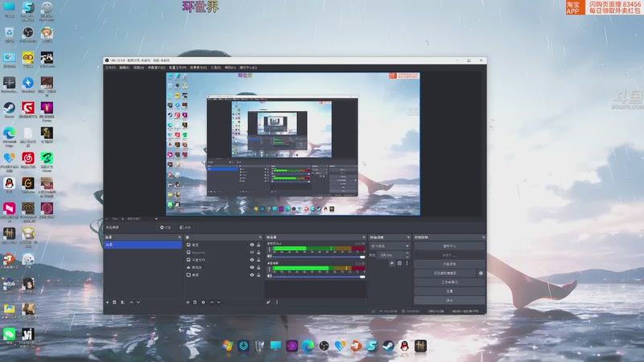The height and width of the screenshot is (362, 644).
Task: Click OBS icon in bottom dock
Action: click(x=324, y=346)
